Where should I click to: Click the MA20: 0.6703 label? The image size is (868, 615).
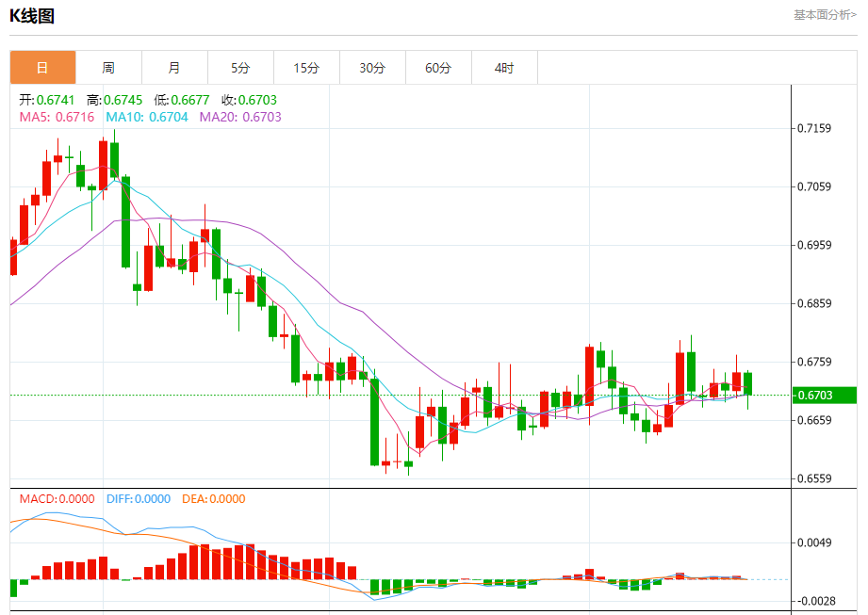(x=240, y=117)
